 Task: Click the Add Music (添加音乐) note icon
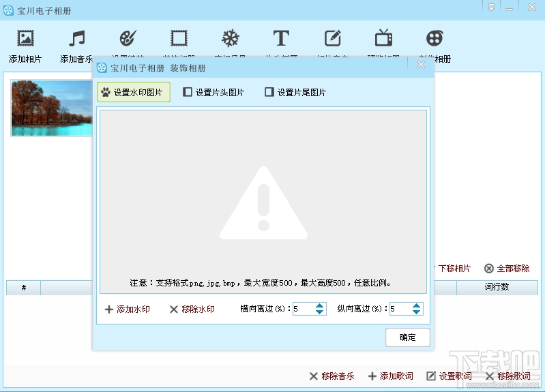pyautogui.click(x=77, y=38)
